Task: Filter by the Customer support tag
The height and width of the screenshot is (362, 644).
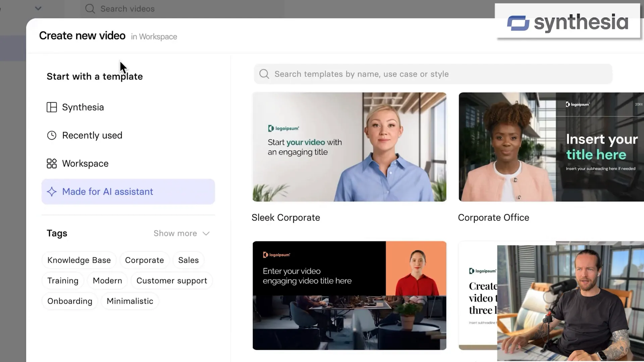Action: pyautogui.click(x=172, y=281)
